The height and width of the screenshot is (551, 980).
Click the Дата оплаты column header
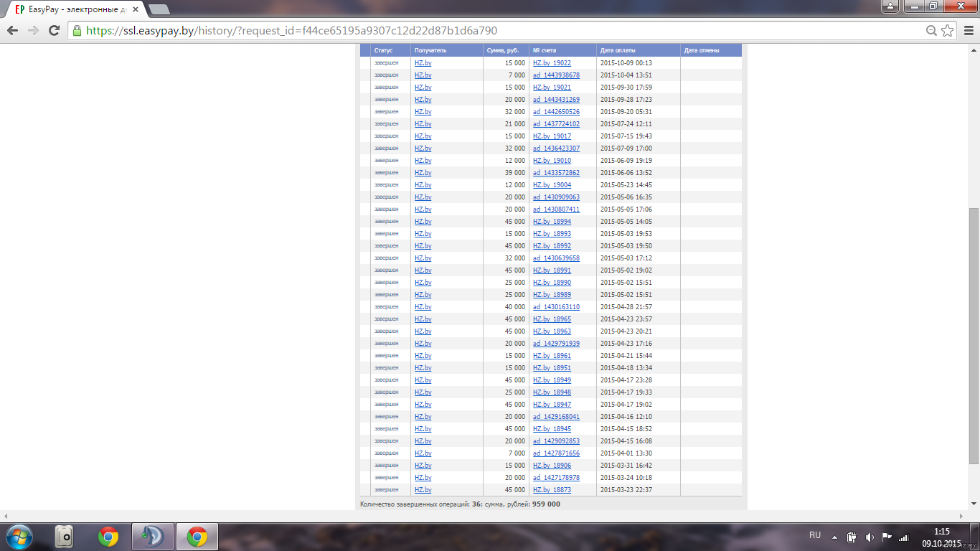click(618, 50)
